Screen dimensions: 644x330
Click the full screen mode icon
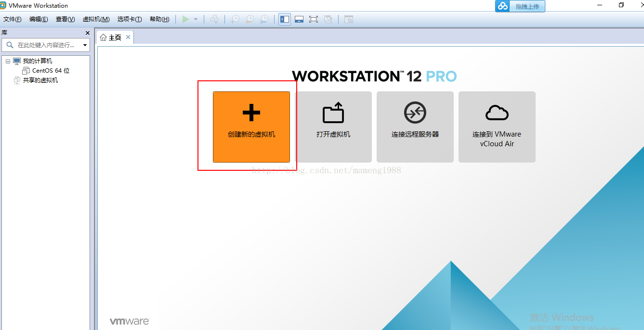pyautogui.click(x=314, y=19)
